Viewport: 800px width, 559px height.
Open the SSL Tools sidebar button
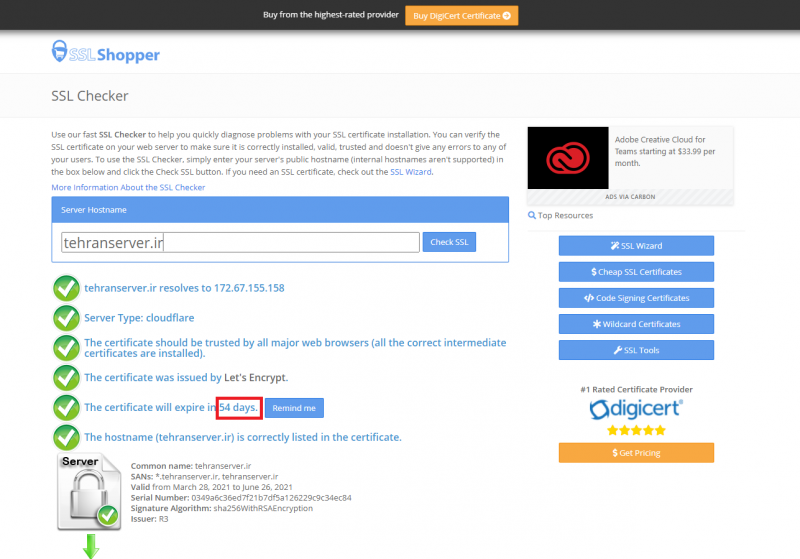coord(636,350)
